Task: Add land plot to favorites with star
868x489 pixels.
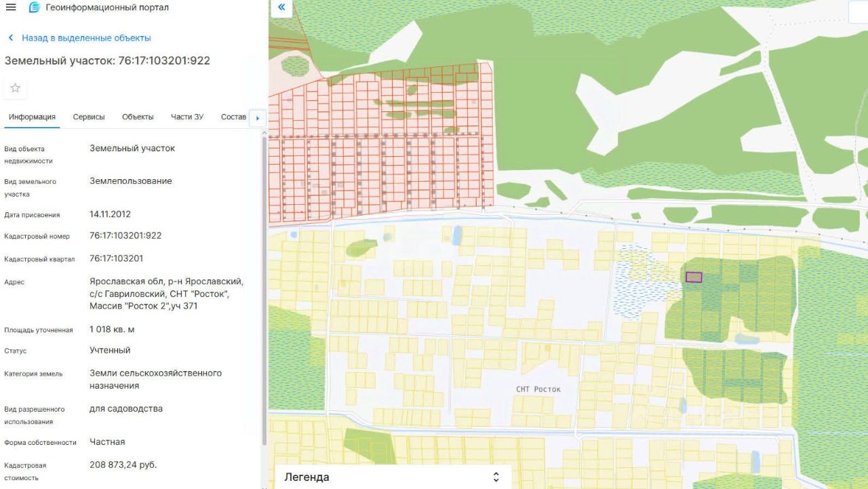Action: (15, 88)
